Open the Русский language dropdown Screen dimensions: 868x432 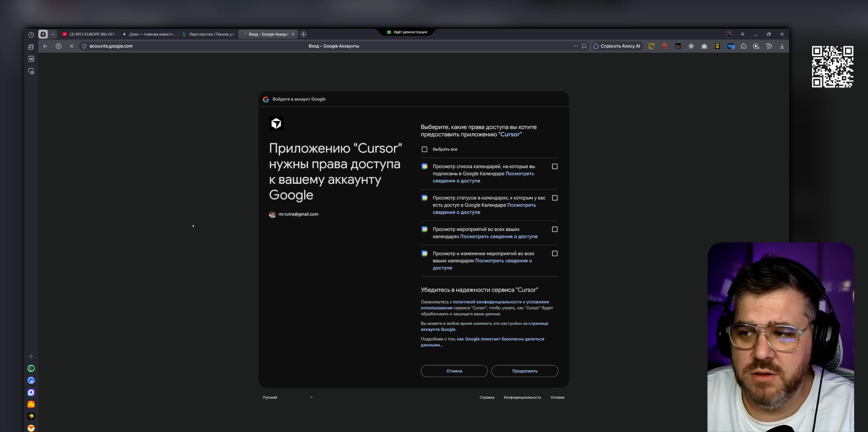tap(288, 398)
